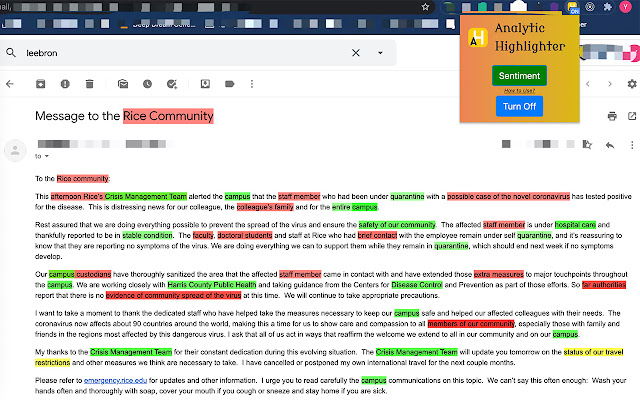Open the emergency.rice.edu link

click(114, 381)
